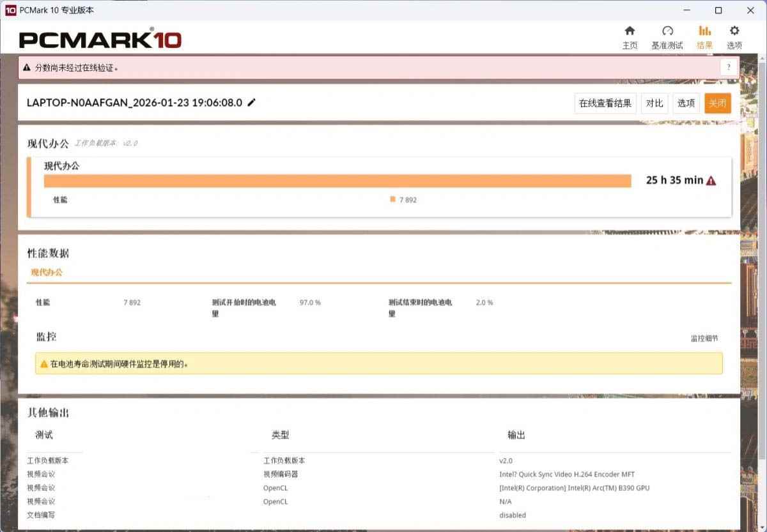
Task: Go to the 主页 home icon
Action: click(630, 31)
